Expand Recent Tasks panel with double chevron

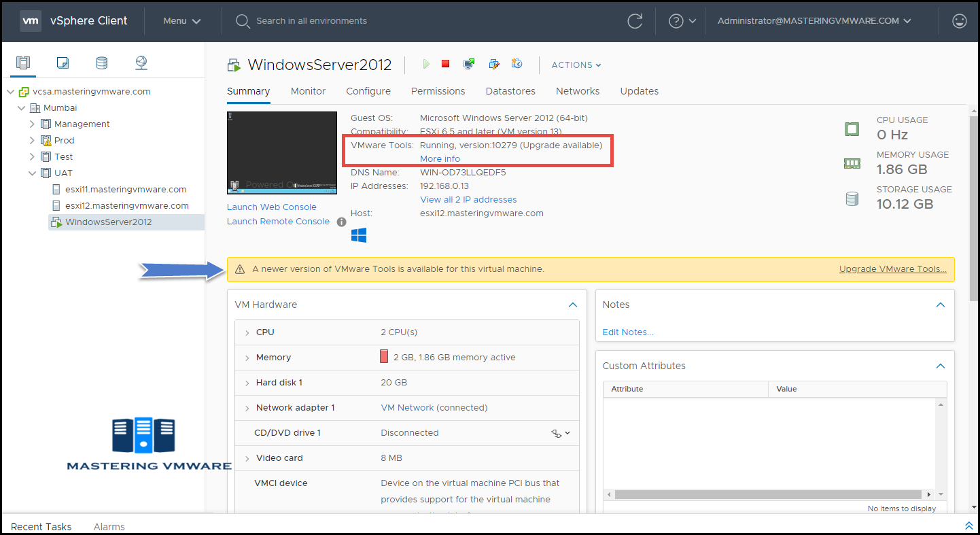pos(968,526)
